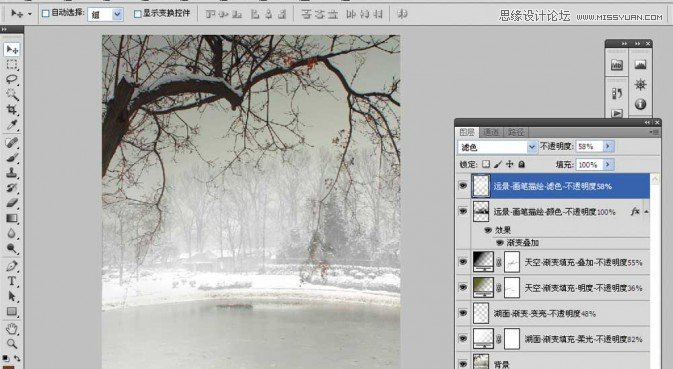Image resolution: width=673 pixels, height=369 pixels.
Task: Click the 天空 叠加 layer mask thumbnail
Action: coord(511,262)
